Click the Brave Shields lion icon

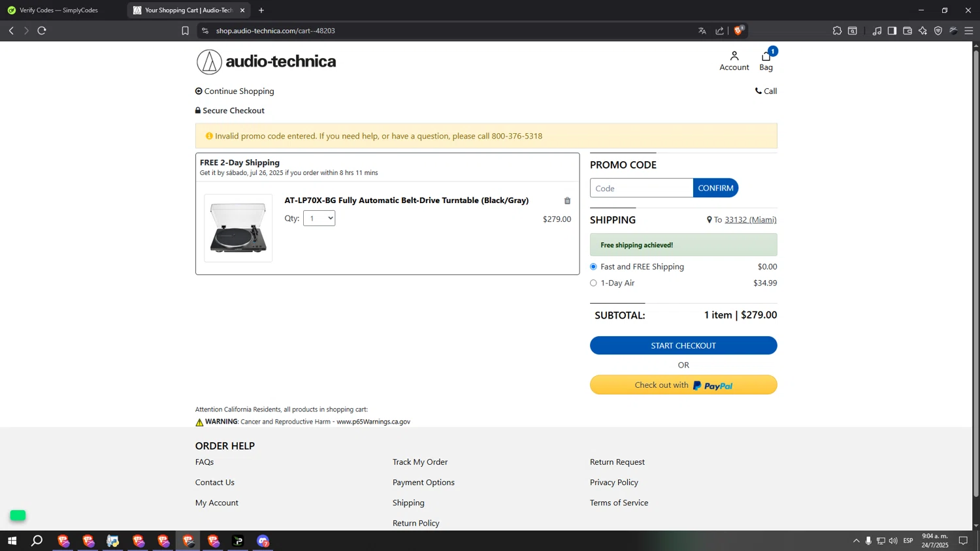[x=739, y=31]
